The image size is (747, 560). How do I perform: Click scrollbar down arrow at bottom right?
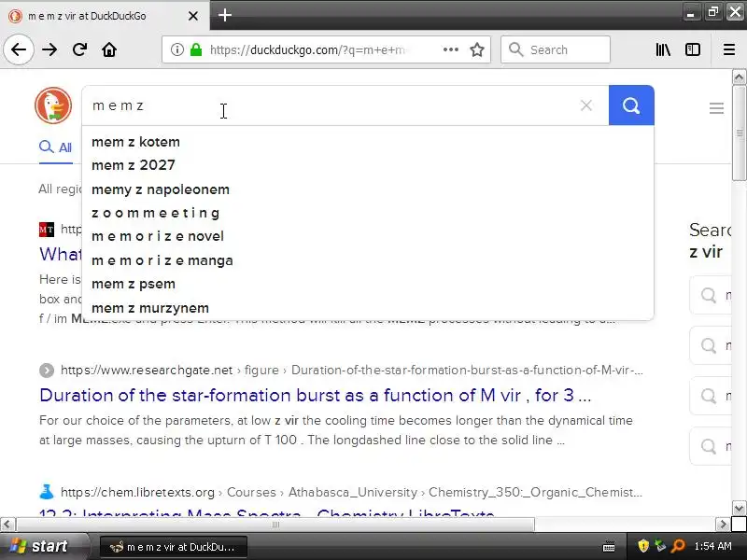(739, 508)
